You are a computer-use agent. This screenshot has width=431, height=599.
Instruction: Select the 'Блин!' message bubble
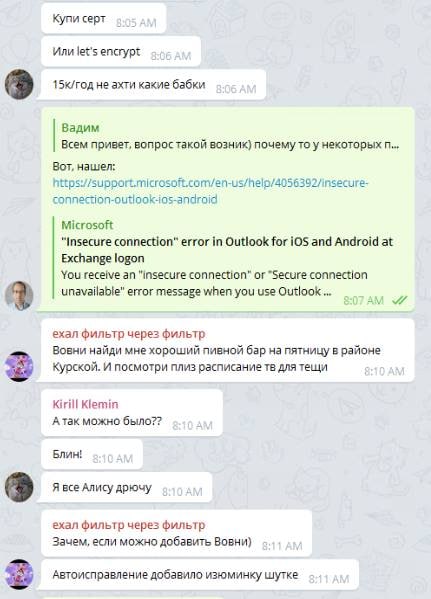(x=92, y=454)
